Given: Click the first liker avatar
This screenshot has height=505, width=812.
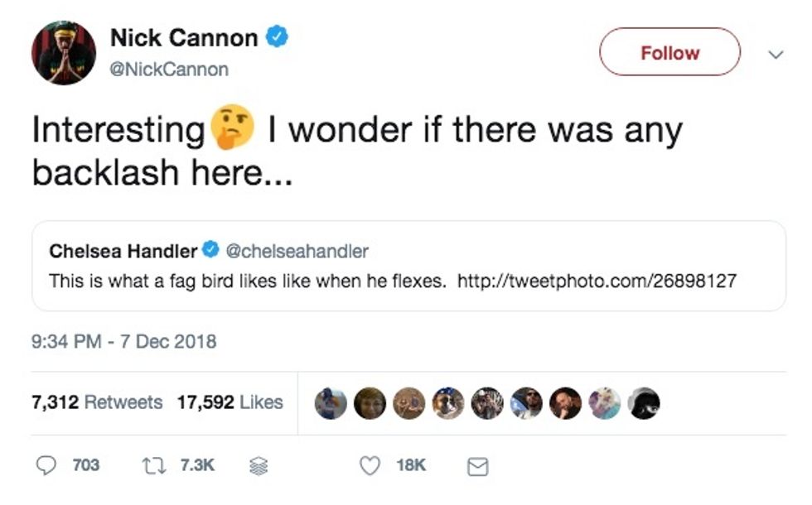Looking at the screenshot, I should (331, 403).
